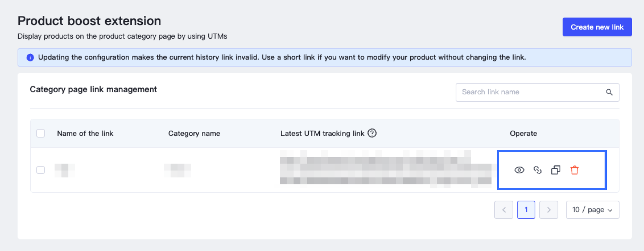Select the Category page link management heading
The image size is (644, 251).
point(93,89)
